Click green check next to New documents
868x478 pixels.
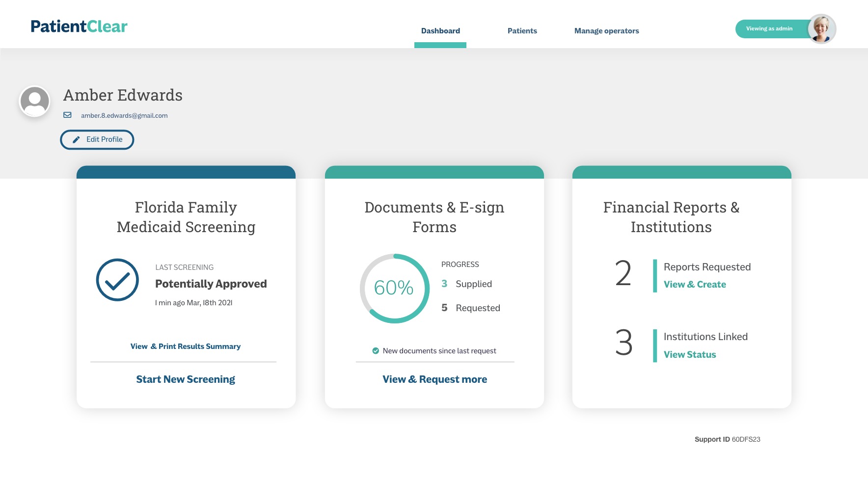376,351
